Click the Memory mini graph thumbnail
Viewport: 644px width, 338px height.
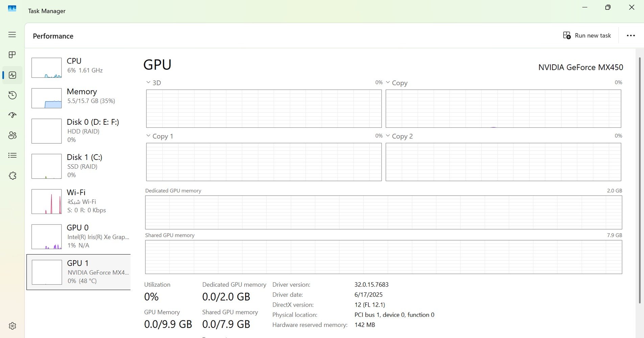(x=47, y=98)
